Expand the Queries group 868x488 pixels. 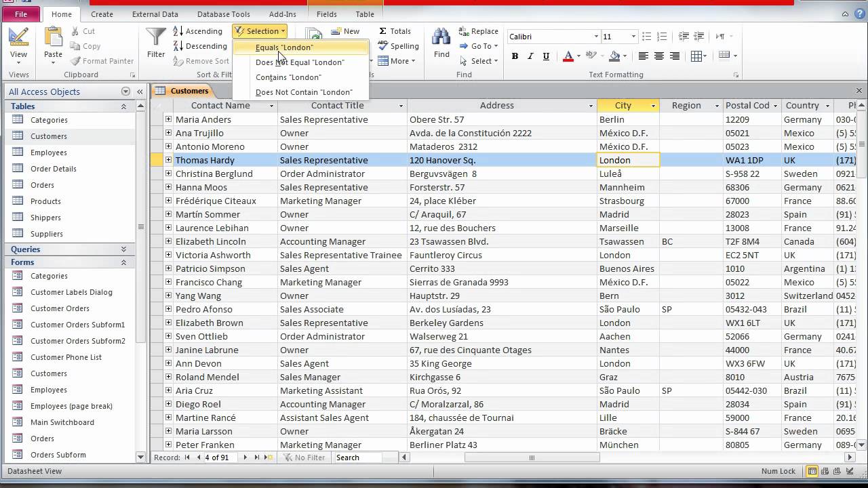pos(123,249)
